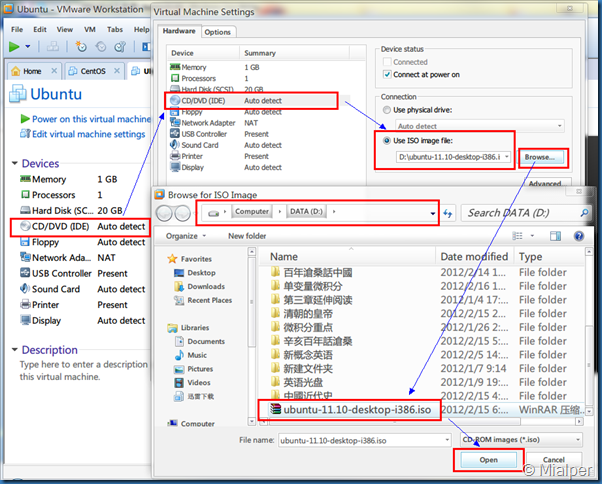Image resolution: width=602 pixels, height=484 pixels.
Task: Click the Advanced button
Action: [x=545, y=183]
